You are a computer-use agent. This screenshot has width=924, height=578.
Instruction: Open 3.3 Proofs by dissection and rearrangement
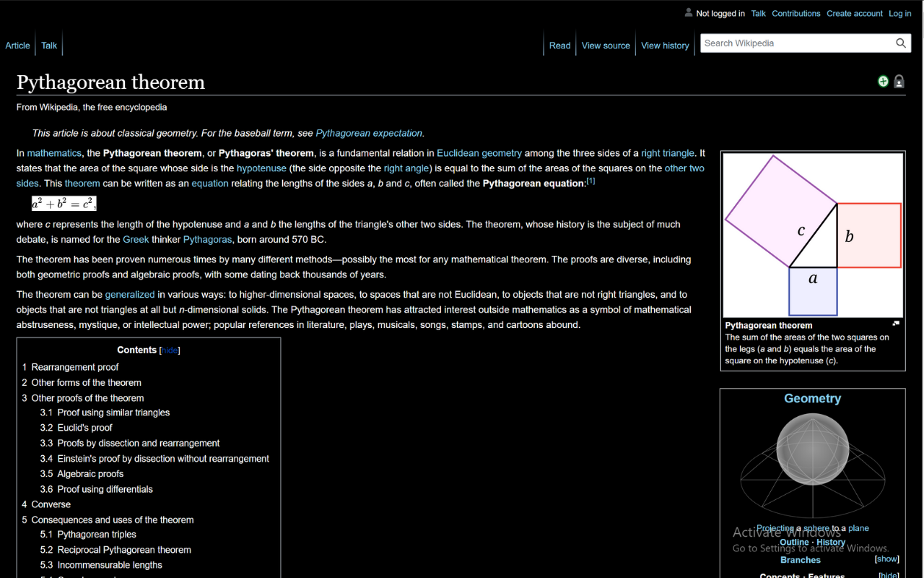click(x=130, y=444)
